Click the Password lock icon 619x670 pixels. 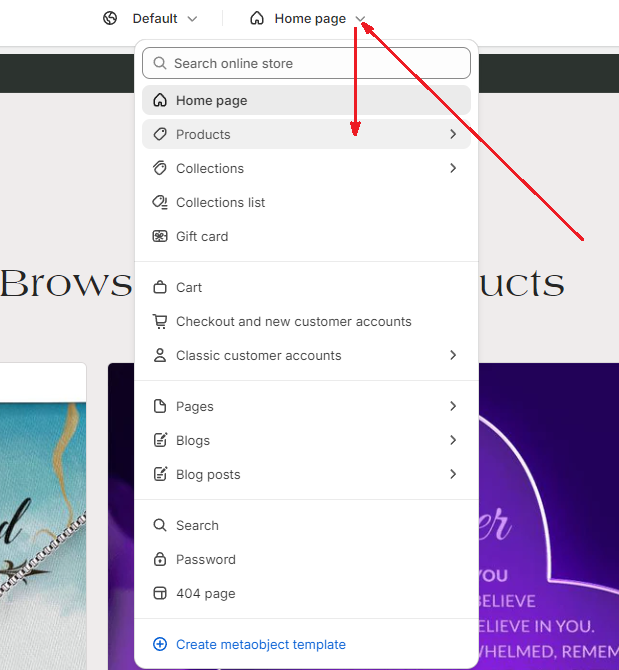coord(160,559)
